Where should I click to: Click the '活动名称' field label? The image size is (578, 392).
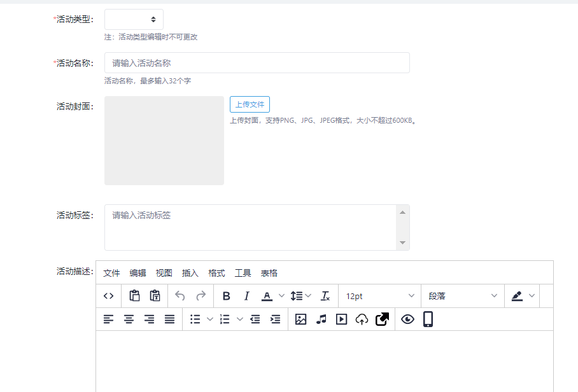click(x=73, y=63)
